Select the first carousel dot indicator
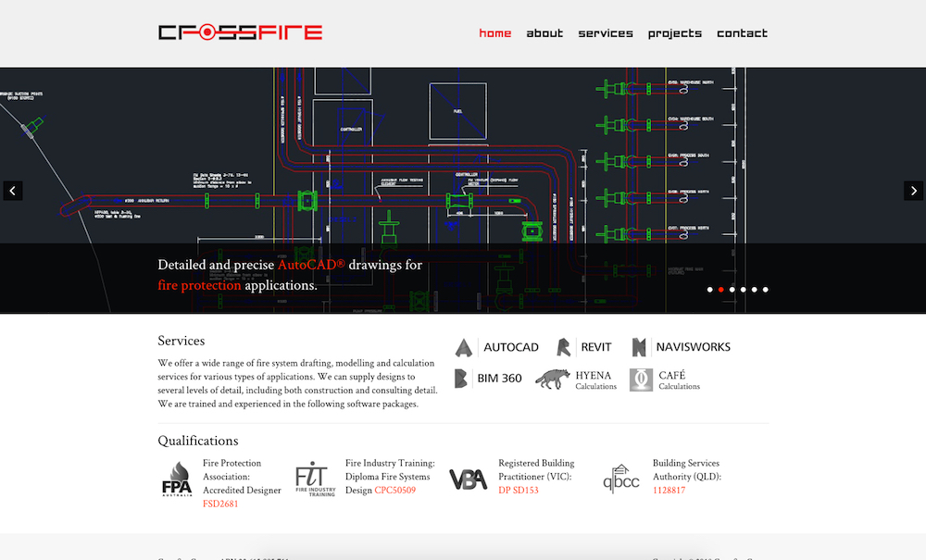The width and height of the screenshot is (926, 560). pyautogui.click(x=710, y=290)
